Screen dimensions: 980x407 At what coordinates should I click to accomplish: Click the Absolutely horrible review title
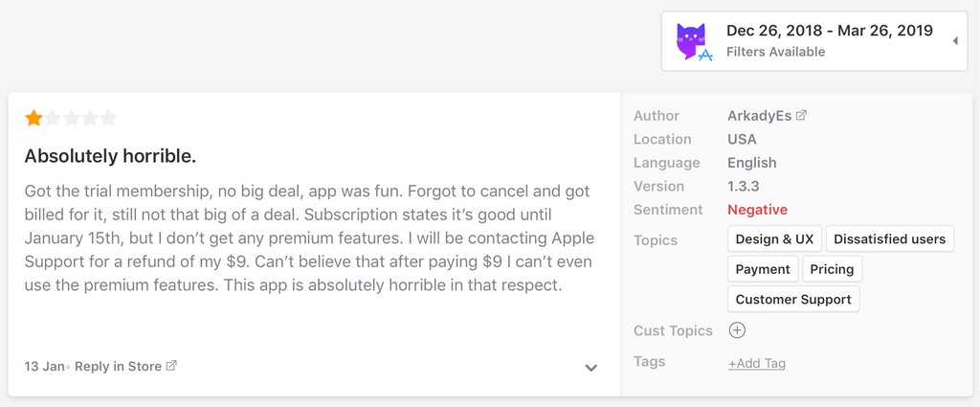(x=111, y=156)
